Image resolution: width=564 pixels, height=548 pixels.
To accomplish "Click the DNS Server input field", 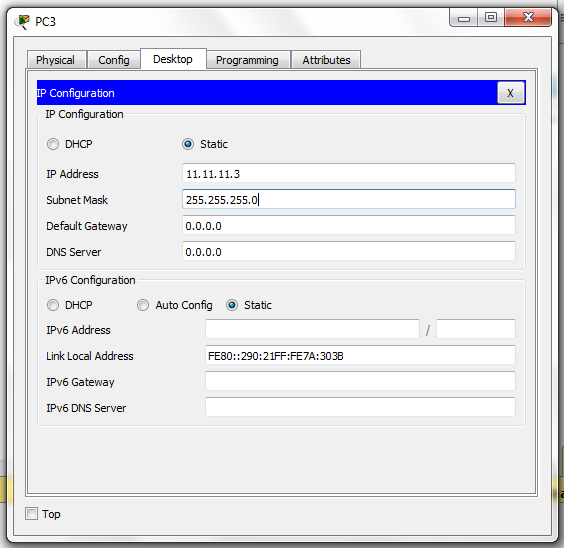I will click(x=349, y=251).
